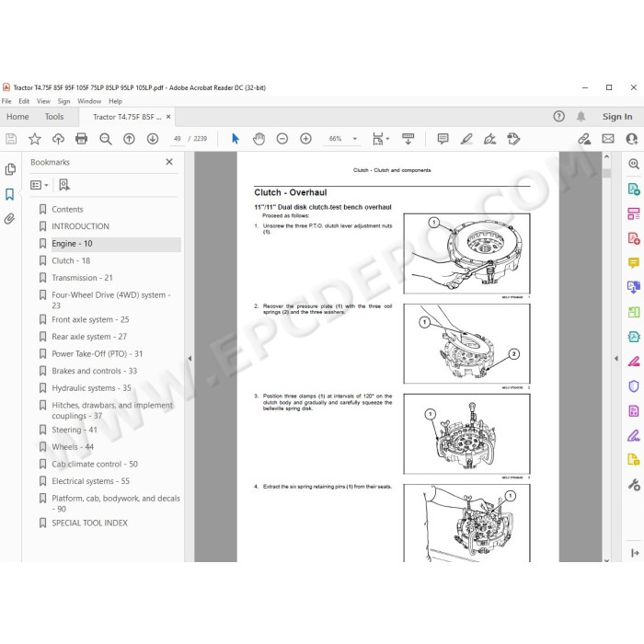This screenshot has width=644, height=644.
Task: Click the scrolling mode keyboard icon
Action: (x=408, y=139)
